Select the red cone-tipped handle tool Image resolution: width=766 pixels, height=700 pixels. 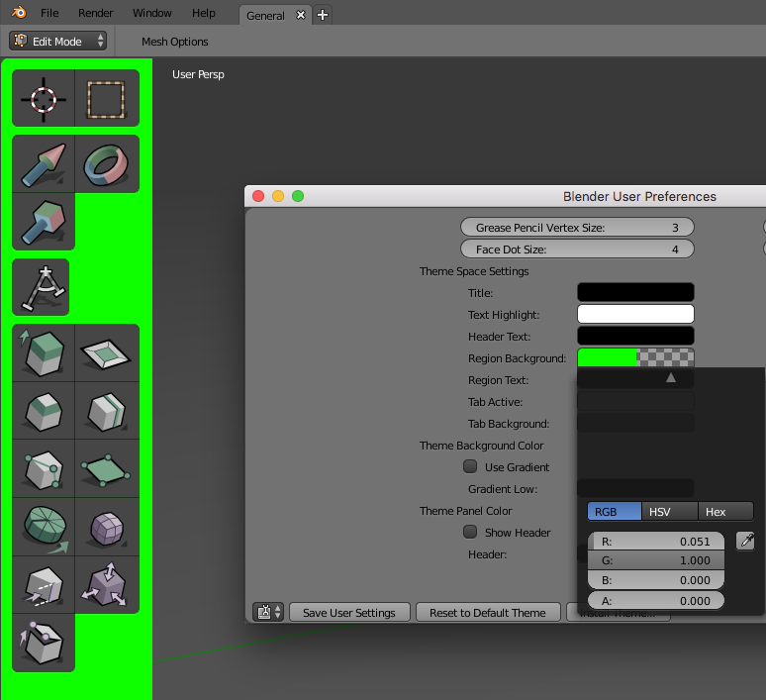tap(44, 164)
